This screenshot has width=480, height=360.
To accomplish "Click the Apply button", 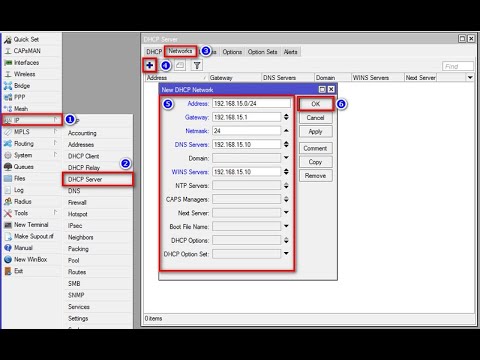I will (316, 132).
